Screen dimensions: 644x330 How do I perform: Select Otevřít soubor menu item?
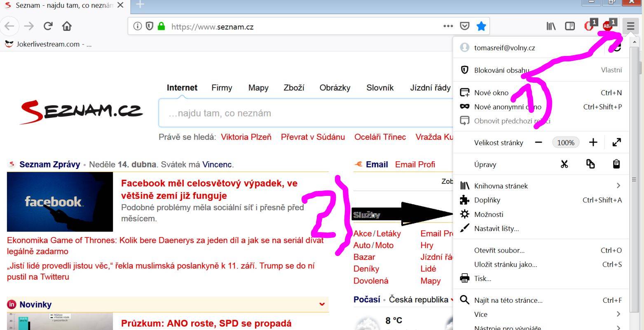pos(541,250)
